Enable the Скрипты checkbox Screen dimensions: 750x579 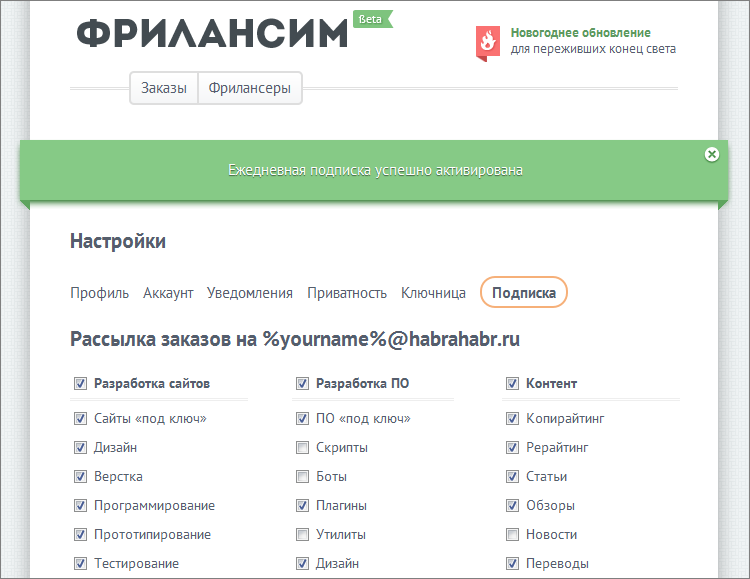click(302, 447)
